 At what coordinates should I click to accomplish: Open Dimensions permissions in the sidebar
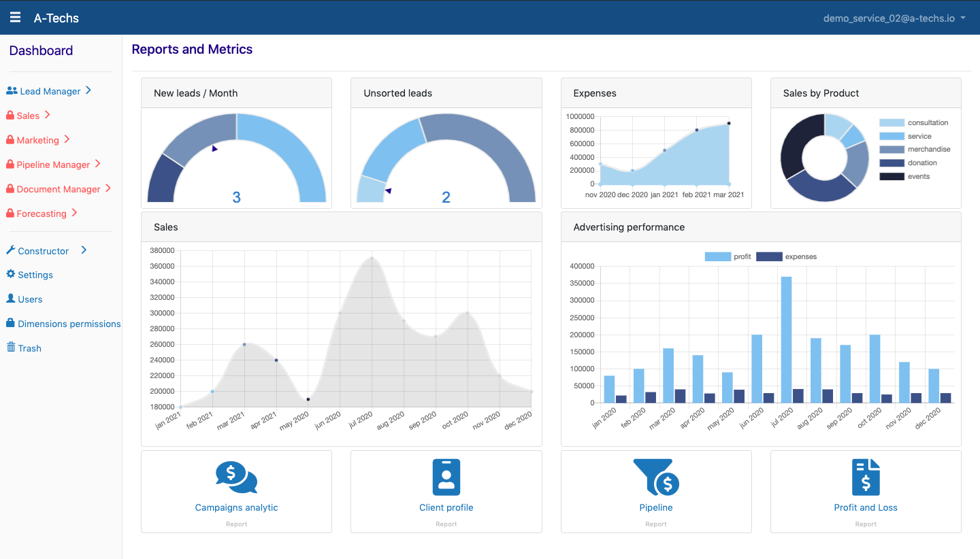click(x=69, y=324)
